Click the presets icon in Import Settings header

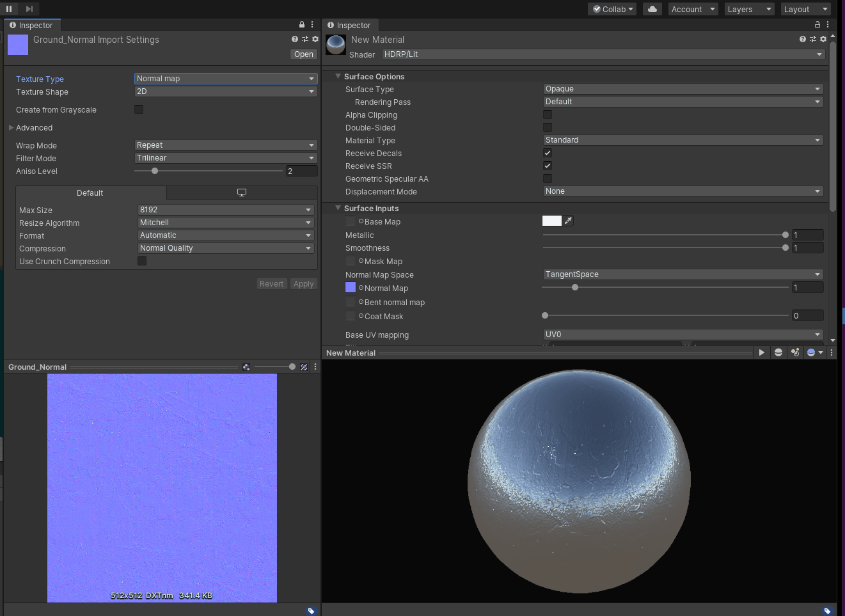point(304,38)
